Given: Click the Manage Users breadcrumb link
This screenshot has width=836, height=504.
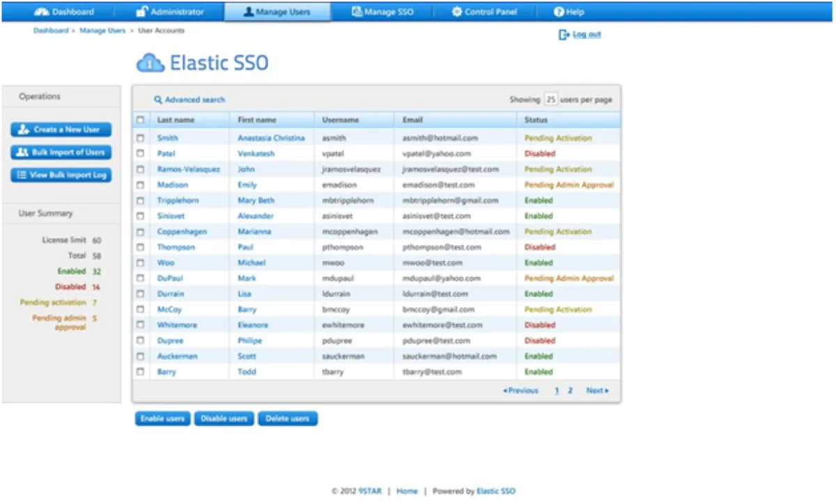Looking at the screenshot, I should point(102,31).
